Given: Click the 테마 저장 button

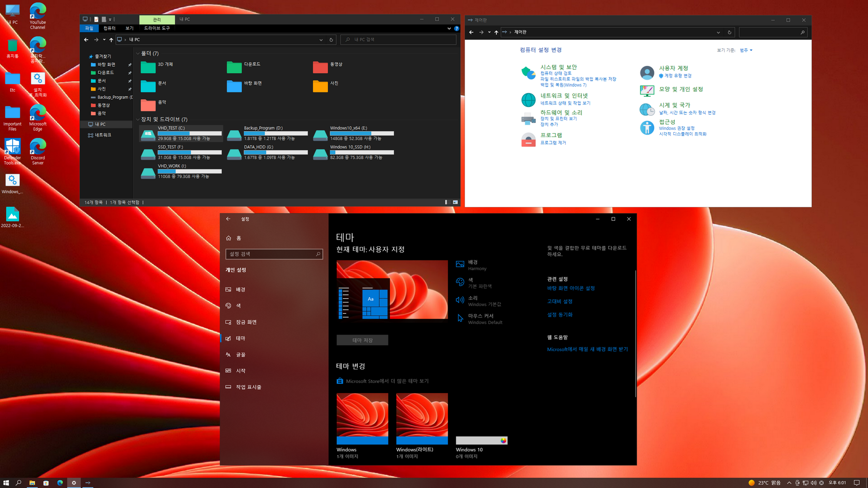Looking at the screenshot, I should (x=362, y=340).
